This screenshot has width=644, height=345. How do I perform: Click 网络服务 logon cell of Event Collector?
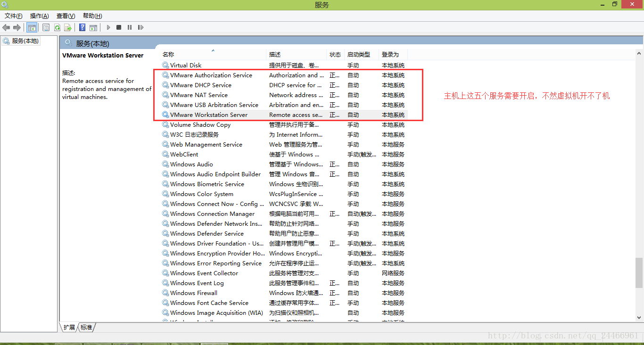393,273
